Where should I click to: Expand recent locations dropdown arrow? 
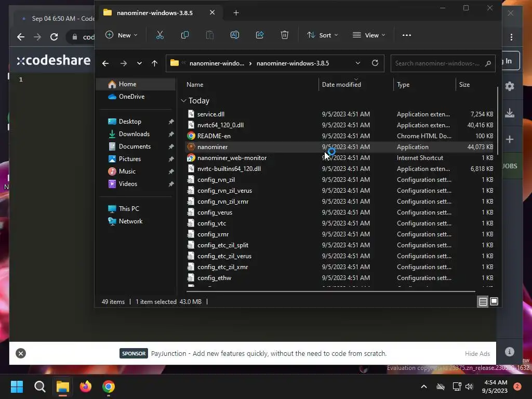139,63
